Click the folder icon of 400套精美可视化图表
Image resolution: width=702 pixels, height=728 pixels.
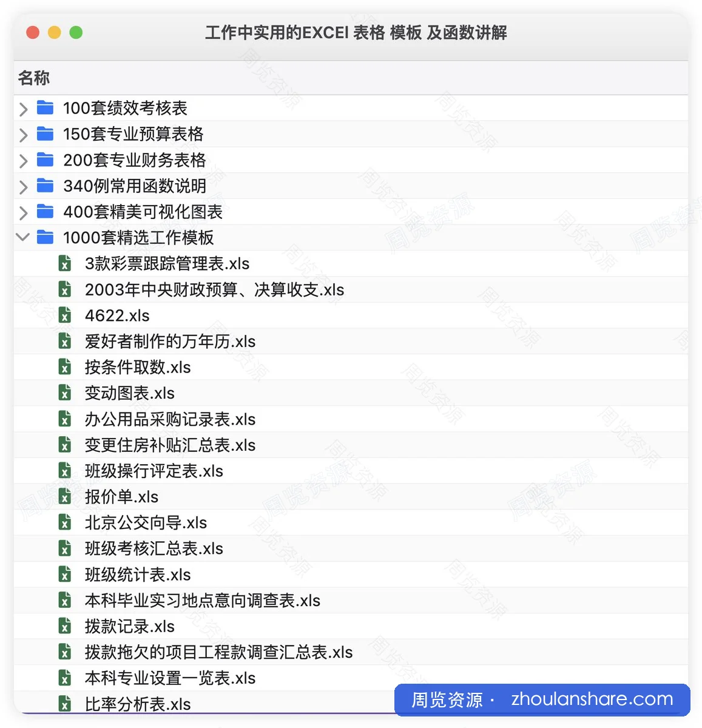tap(45, 211)
